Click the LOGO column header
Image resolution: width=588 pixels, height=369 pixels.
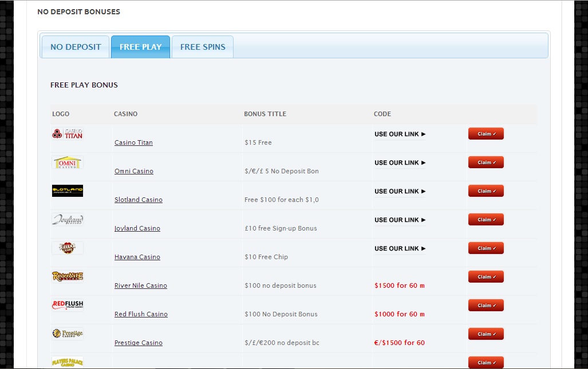pyautogui.click(x=61, y=114)
